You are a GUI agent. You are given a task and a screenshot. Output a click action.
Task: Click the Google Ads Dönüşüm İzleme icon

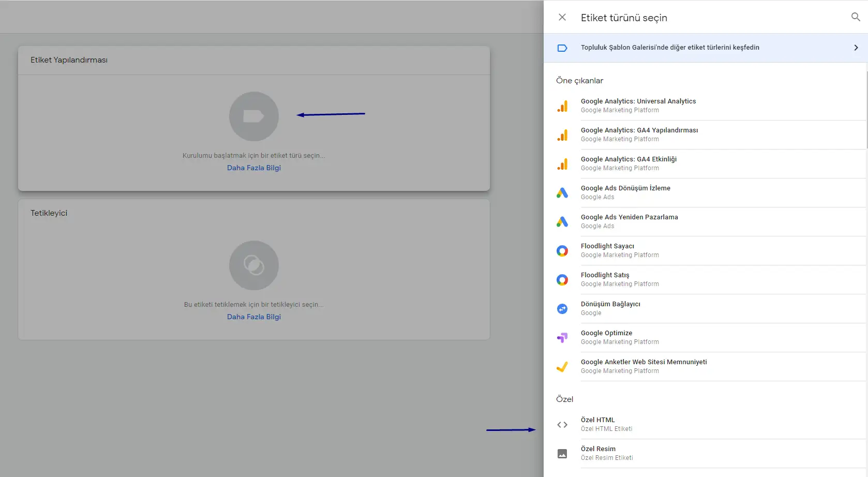tap(562, 193)
